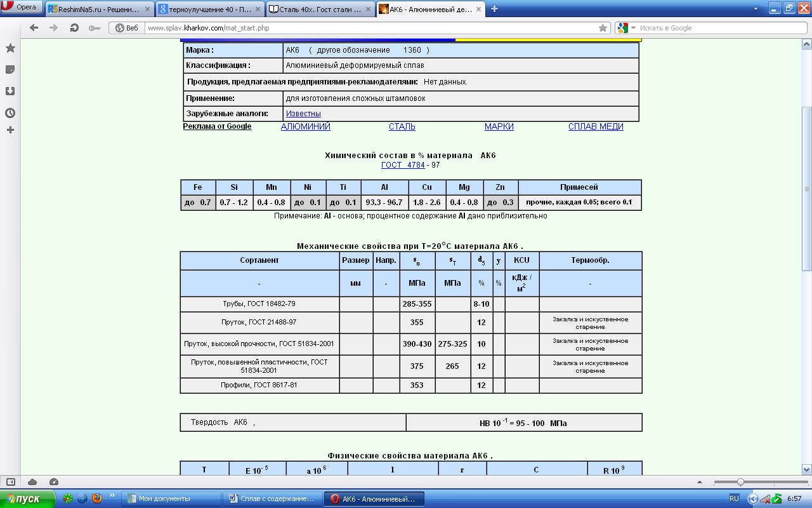The height and width of the screenshot is (508, 812).
Task: Open the Notes panel in sidebar
Action: pos(10,69)
